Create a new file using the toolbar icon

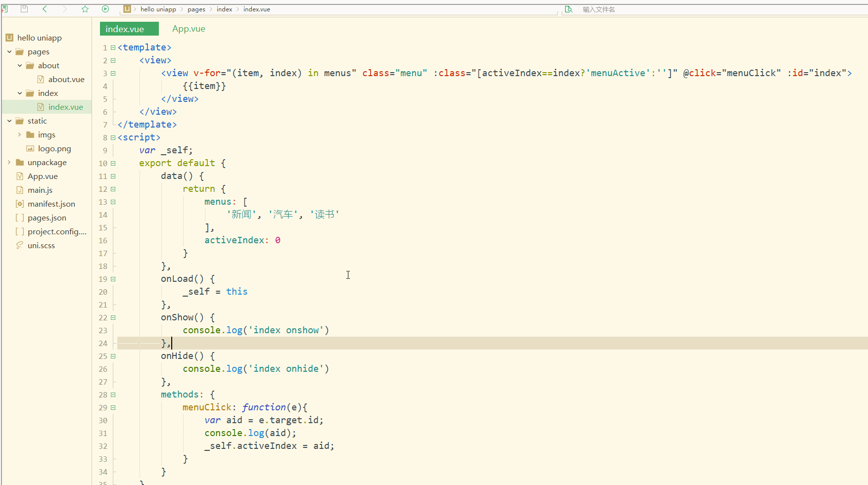click(x=5, y=9)
